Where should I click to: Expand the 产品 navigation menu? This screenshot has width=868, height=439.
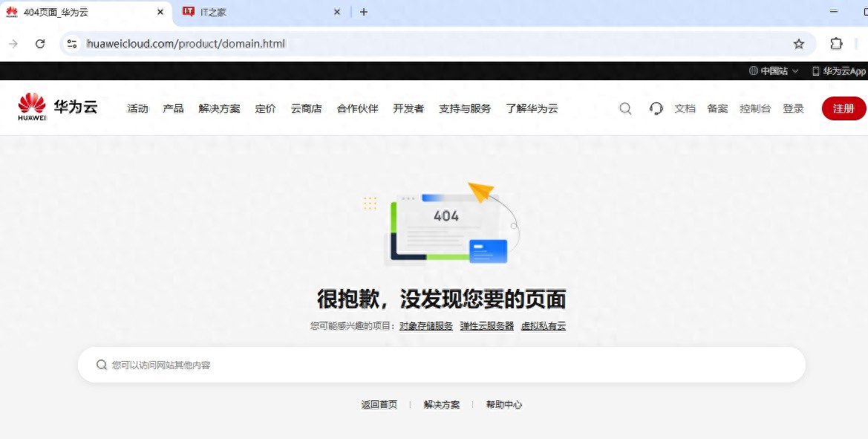[x=173, y=108]
